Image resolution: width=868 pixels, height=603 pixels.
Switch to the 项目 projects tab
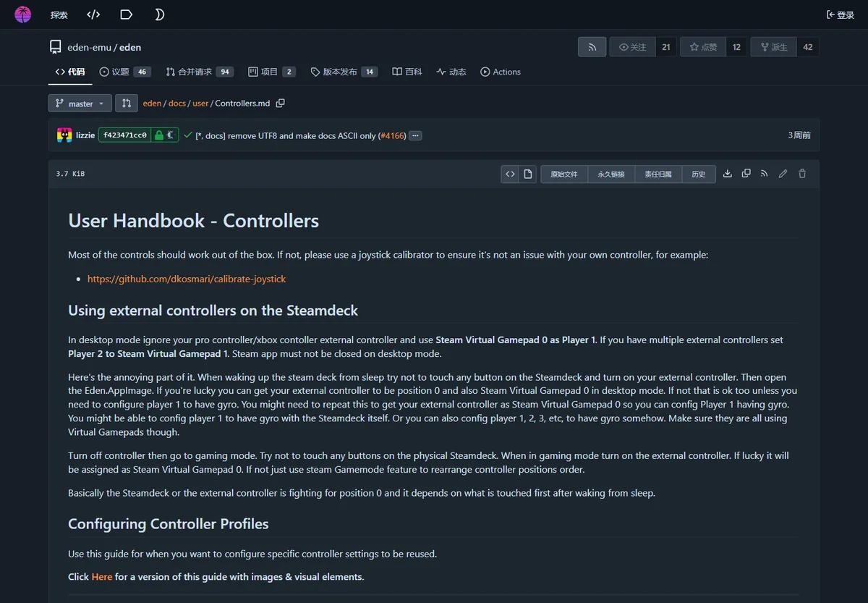272,72
